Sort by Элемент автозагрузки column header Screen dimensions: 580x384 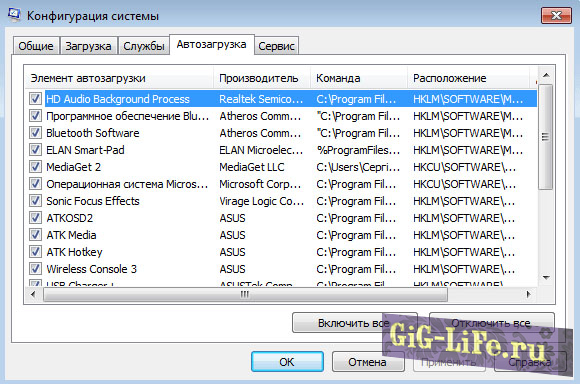click(119, 78)
